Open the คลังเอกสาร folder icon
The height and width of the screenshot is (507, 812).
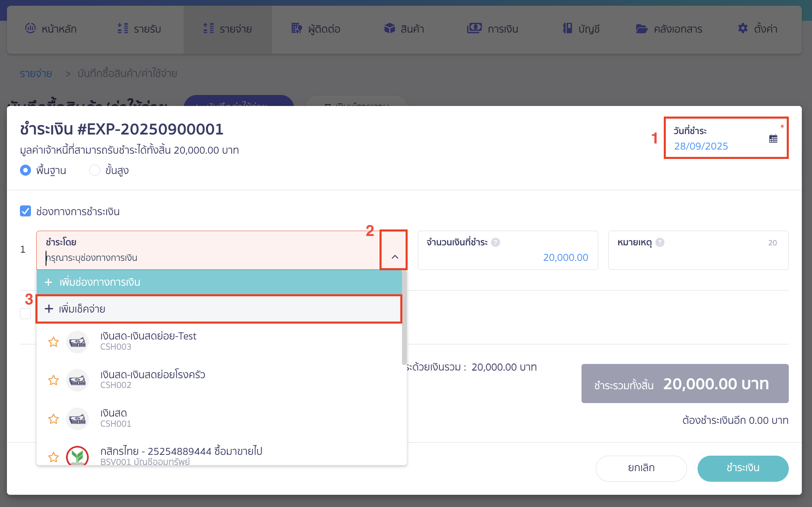[641, 29]
